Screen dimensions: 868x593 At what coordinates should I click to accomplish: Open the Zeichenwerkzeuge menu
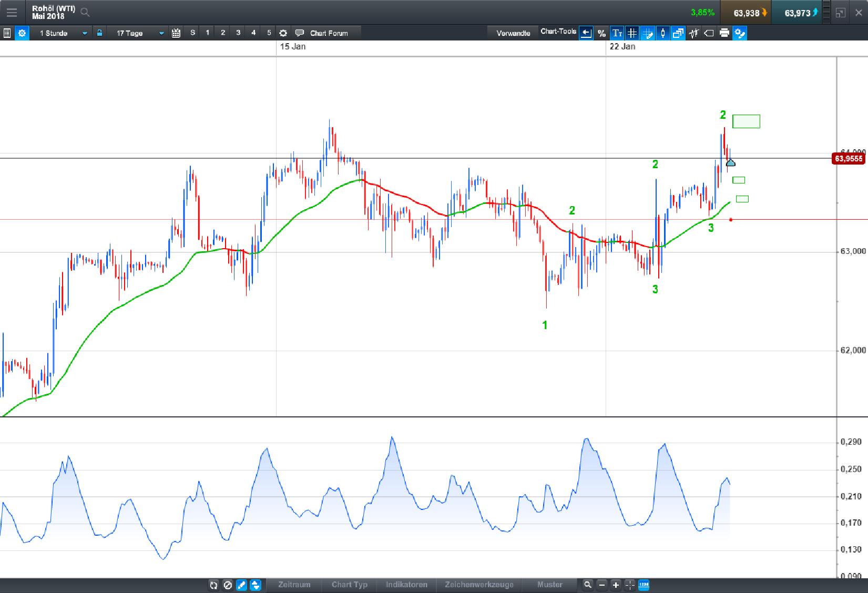(479, 585)
